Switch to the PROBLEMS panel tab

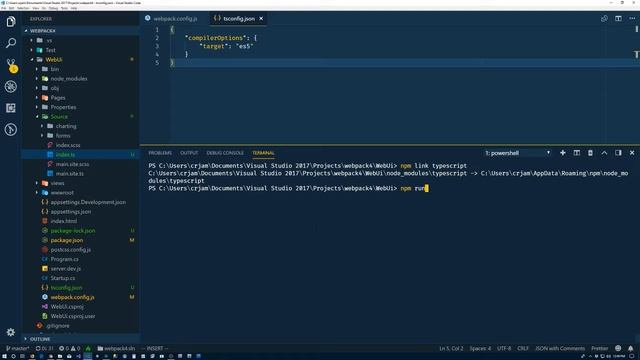tap(160, 153)
